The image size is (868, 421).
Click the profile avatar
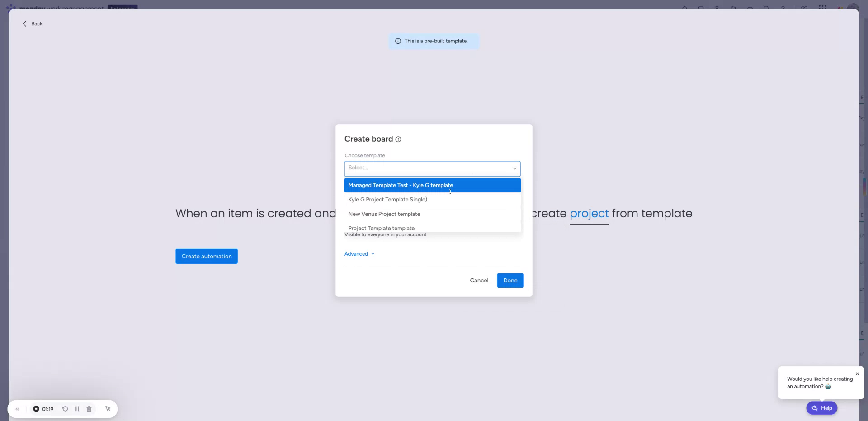[854, 8]
